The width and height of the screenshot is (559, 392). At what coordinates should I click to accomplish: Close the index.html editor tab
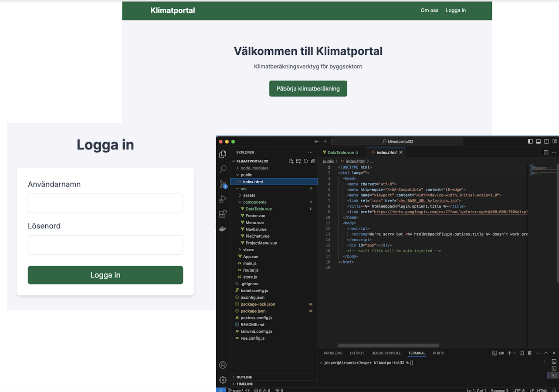[401, 152]
